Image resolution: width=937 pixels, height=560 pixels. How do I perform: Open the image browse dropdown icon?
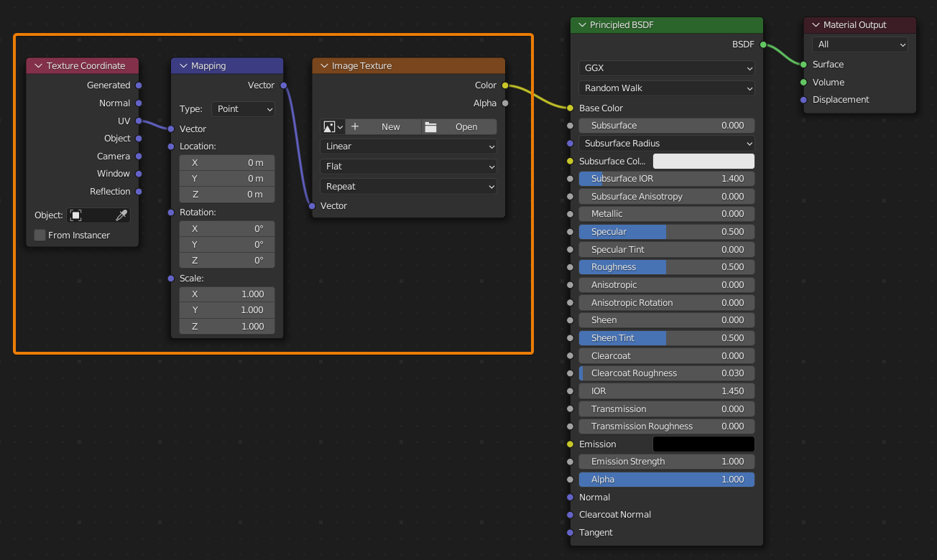pos(333,127)
